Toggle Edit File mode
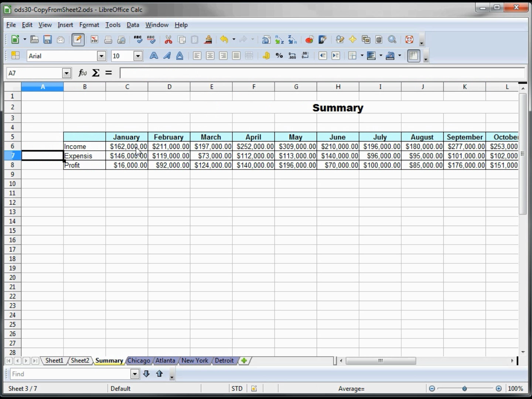 click(78, 40)
